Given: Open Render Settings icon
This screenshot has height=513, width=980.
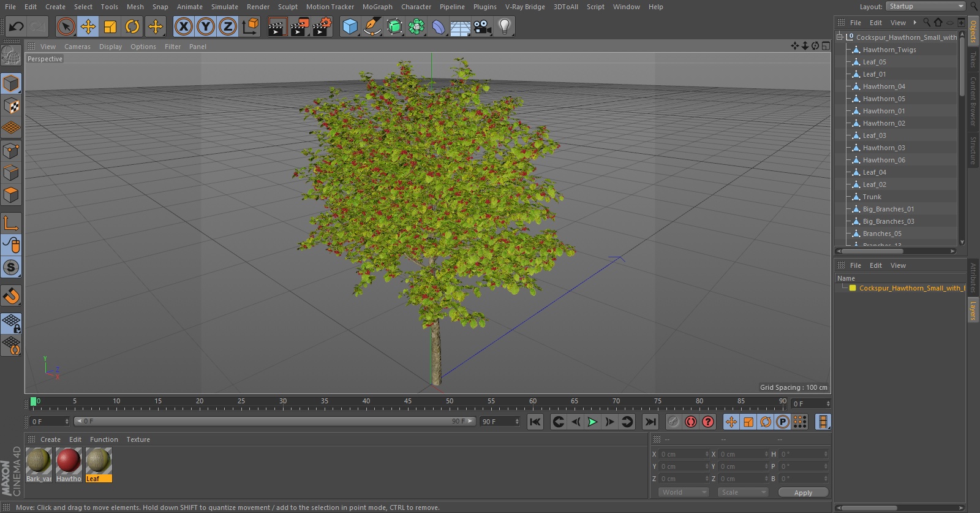Looking at the screenshot, I should pyautogui.click(x=322, y=26).
